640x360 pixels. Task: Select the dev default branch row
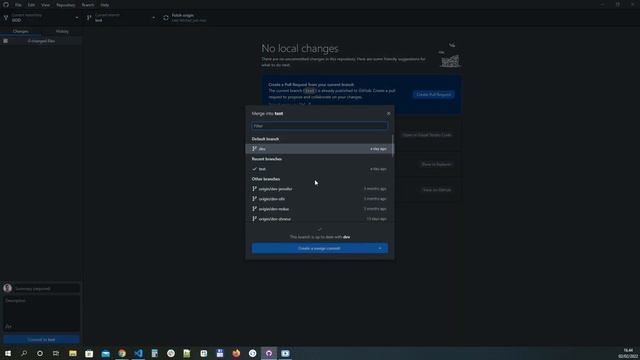319,149
